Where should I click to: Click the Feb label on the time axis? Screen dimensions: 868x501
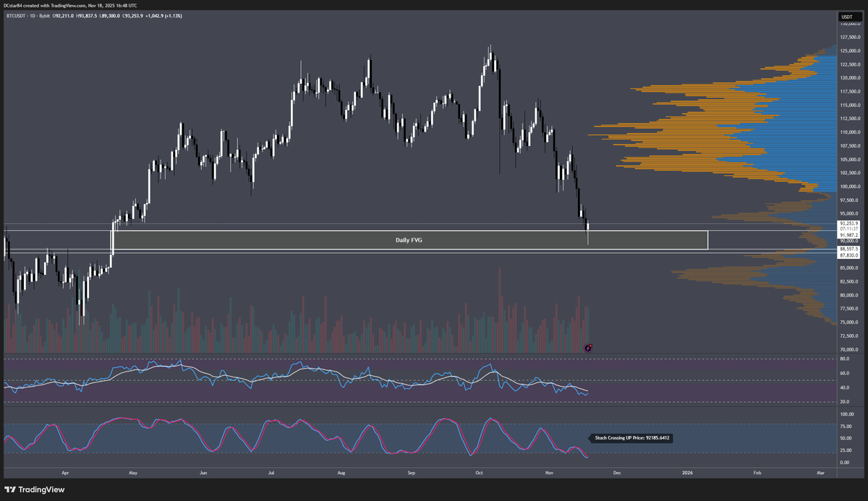point(757,473)
